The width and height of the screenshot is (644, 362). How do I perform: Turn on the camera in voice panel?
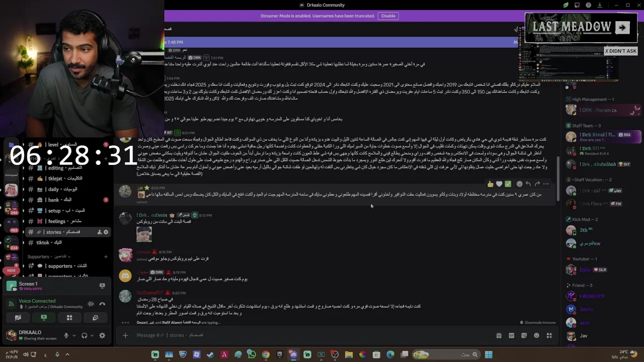[x=18, y=317]
